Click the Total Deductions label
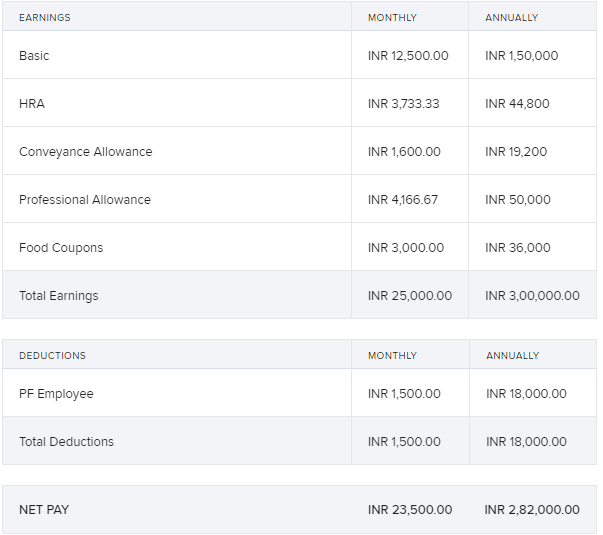Image resolution: width=603 pixels, height=535 pixels. coord(66,442)
